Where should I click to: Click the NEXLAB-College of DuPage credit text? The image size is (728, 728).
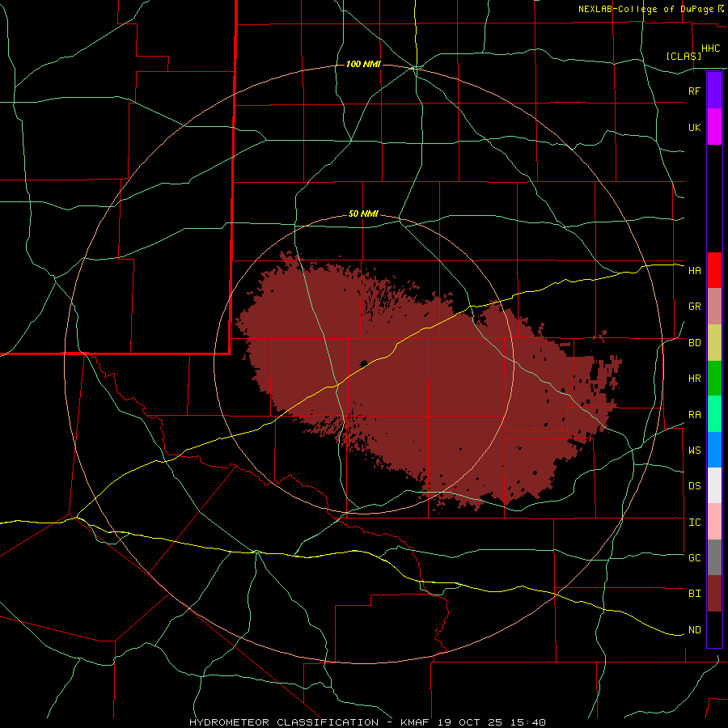pos(645,9)
